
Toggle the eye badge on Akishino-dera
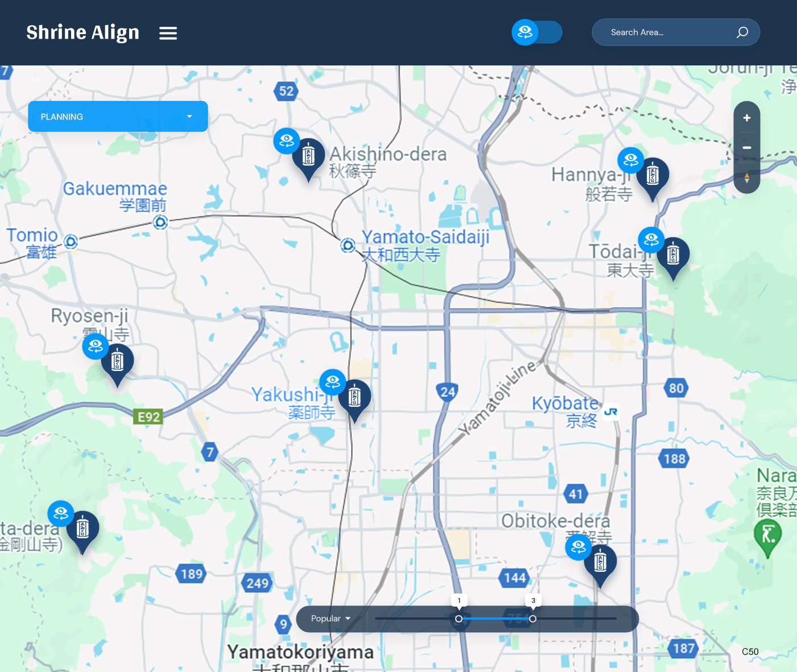coord(287,141)
